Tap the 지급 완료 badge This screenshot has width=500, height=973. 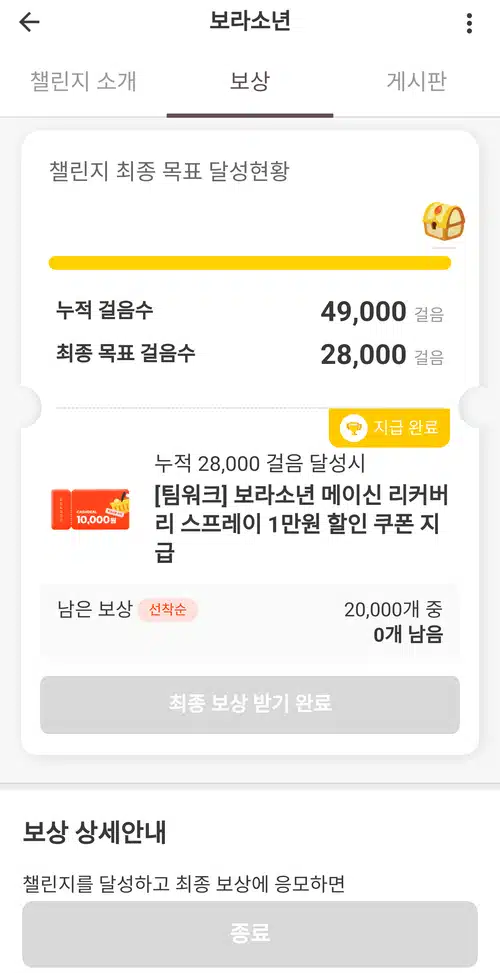click(x=389, y=428)
